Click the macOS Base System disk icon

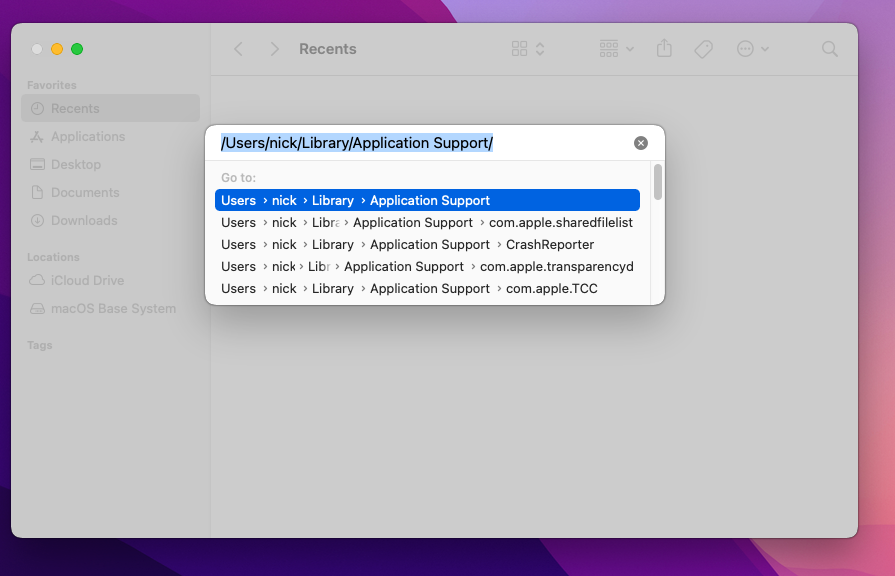(x=37, y=309)
